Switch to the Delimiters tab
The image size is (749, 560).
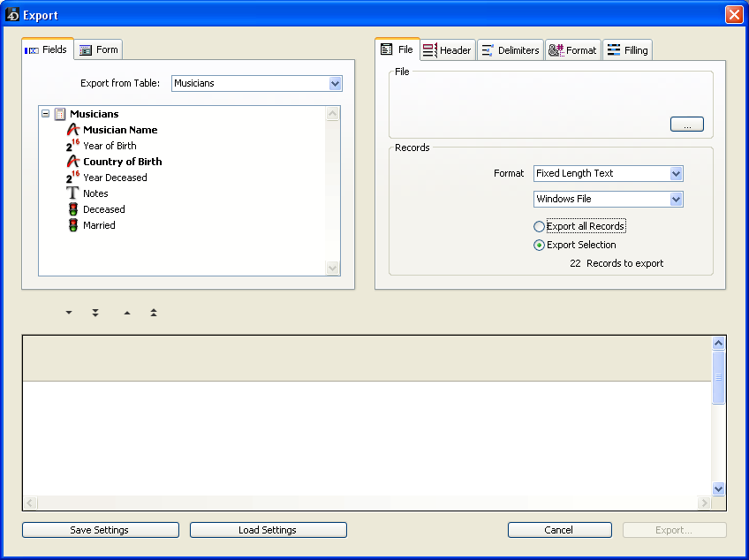510,50
